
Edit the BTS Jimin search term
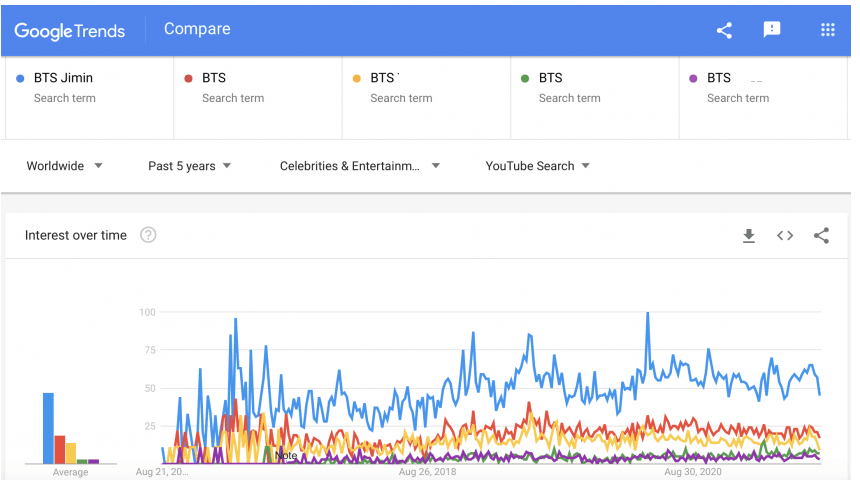coord(89,98)
